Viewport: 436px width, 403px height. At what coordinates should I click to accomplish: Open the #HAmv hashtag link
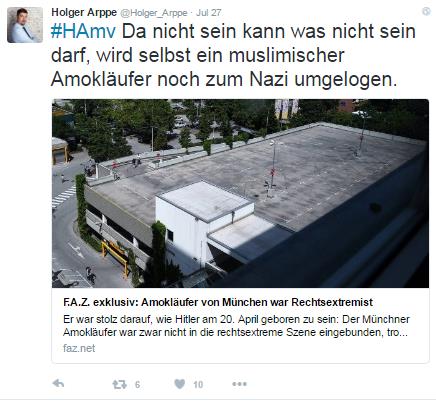point(83,32)
